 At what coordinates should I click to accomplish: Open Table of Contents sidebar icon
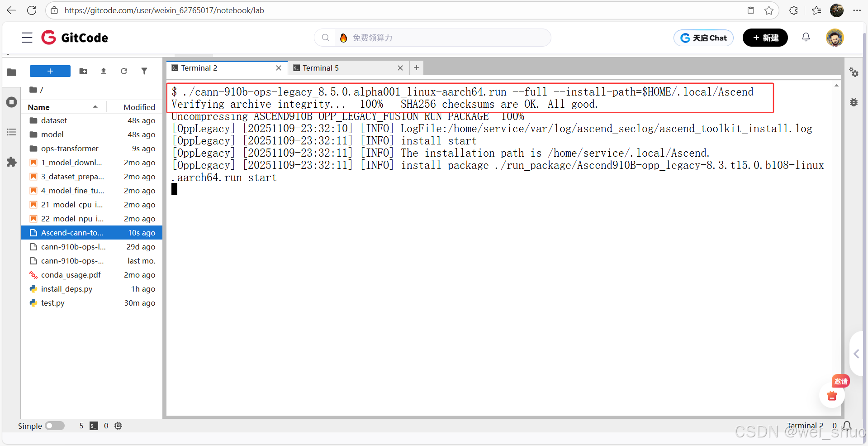[x=12, y=132]
